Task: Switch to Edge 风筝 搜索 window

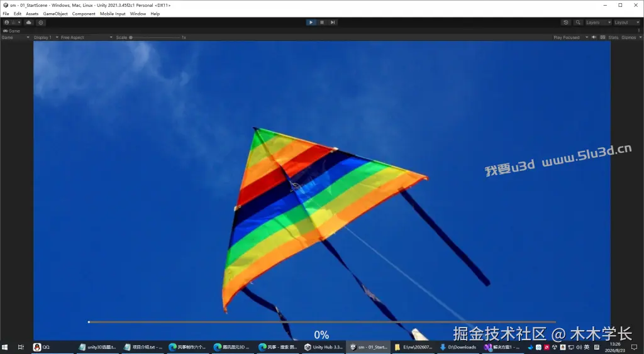Action: click(277, 347)
